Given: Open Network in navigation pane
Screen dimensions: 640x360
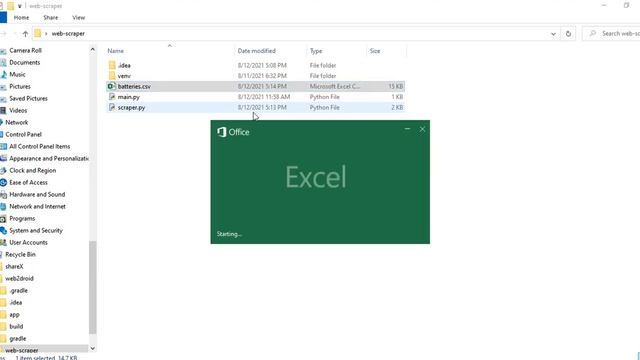Looking at the screenshot, I should pyautogui.click(x=17, y=122).
